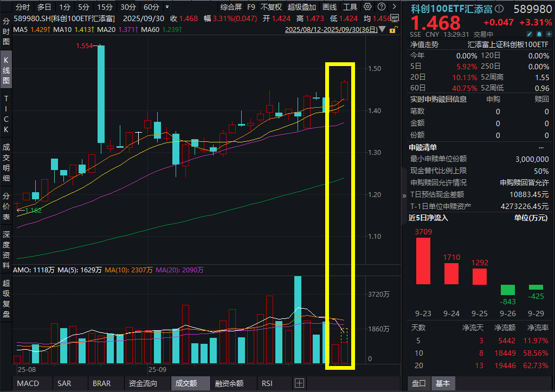Viewport: 555px width, 392px height.
Task: Expand more toolbar options with right chevron
Action: tap(395, 6)
